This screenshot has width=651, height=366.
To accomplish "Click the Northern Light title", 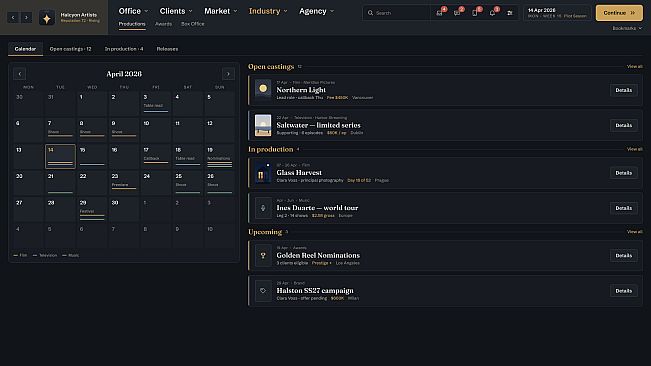I will tap(301, 90).
